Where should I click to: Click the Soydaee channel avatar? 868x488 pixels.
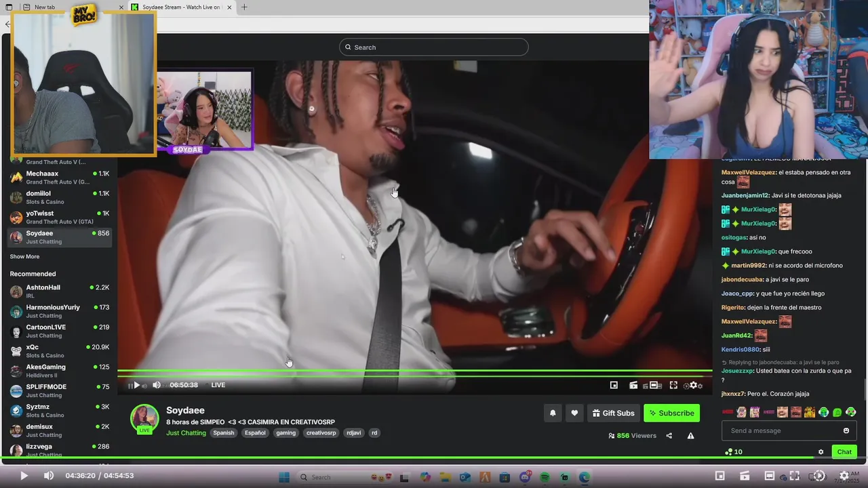tap(144, 418)
